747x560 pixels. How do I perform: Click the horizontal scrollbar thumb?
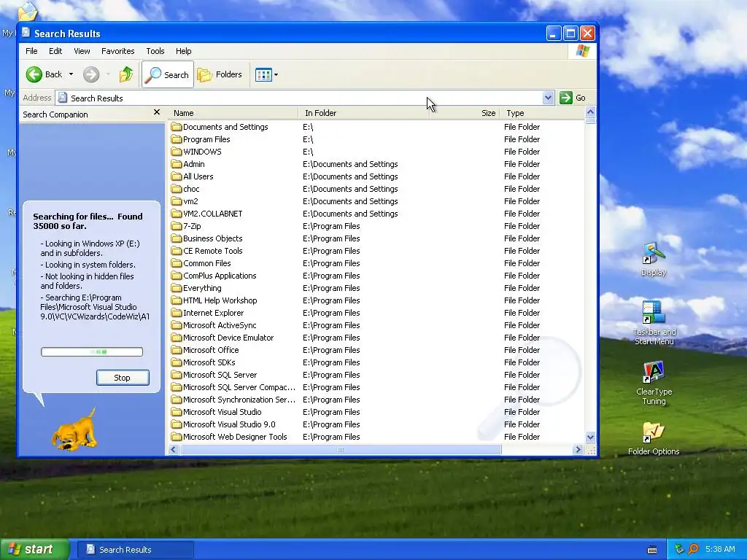pos(340,449)
